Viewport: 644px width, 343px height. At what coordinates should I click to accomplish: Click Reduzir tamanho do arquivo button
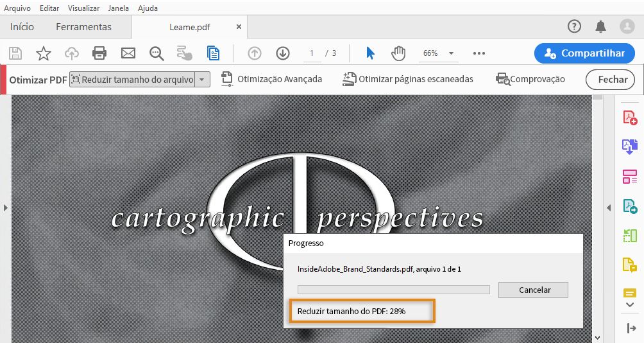click(x=133, y=80)
